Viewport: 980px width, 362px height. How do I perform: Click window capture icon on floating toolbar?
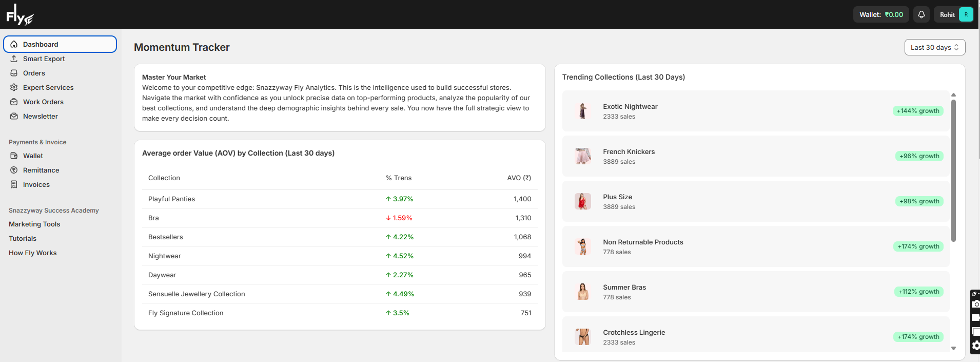click(976, 332)
